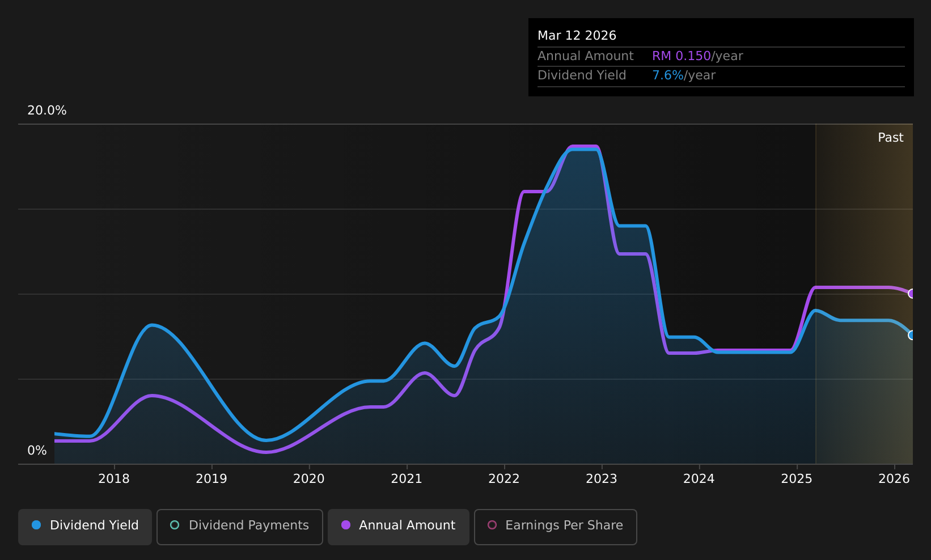
Task: Click the 2018 x-axis label
Action: point(114,479)
